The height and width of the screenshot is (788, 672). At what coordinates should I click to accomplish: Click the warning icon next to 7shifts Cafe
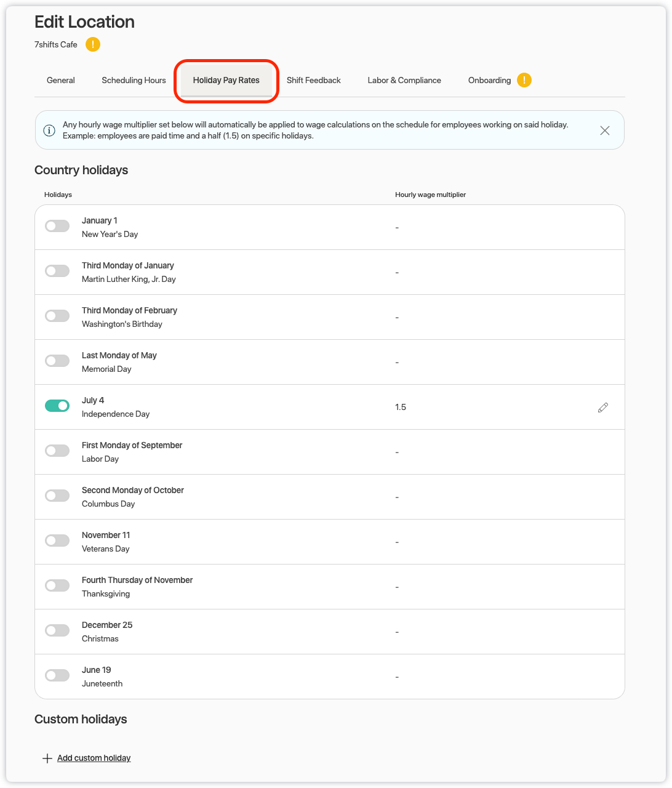[x=93, y=44]
